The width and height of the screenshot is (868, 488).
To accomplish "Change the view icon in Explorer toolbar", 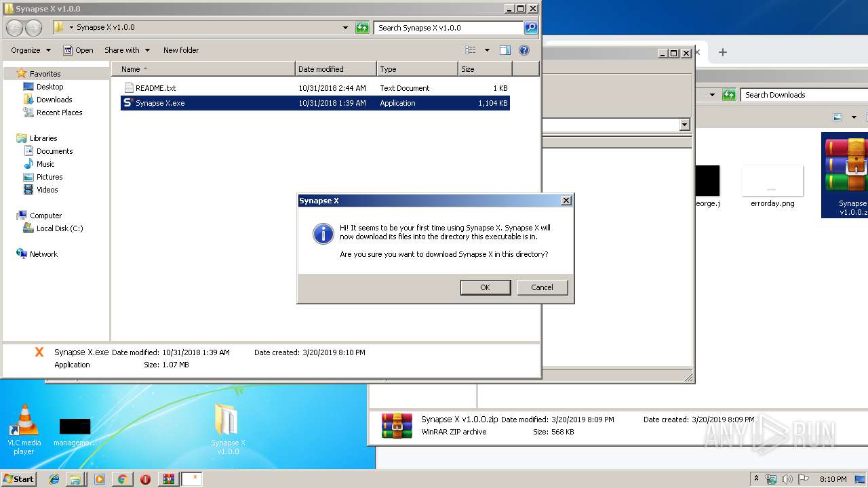I will click(471, 50).
